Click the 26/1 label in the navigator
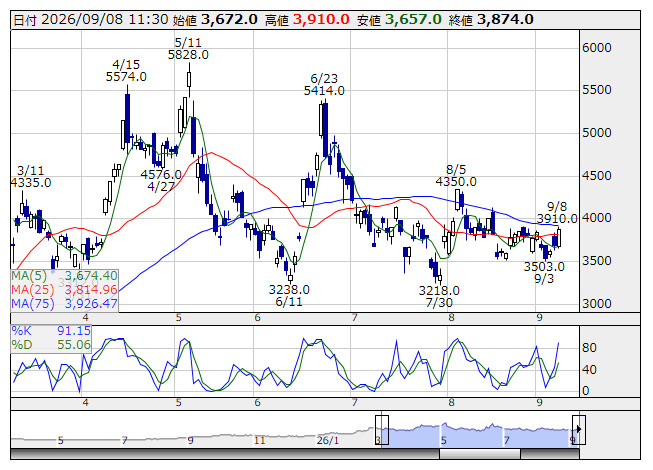The image size is (653, 470). click(x=328, y=440)
